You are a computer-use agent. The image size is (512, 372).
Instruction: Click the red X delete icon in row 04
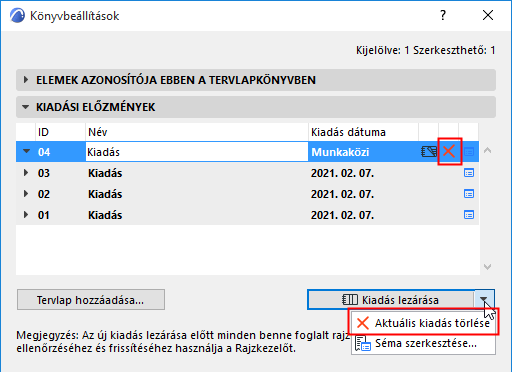(449, 151)
